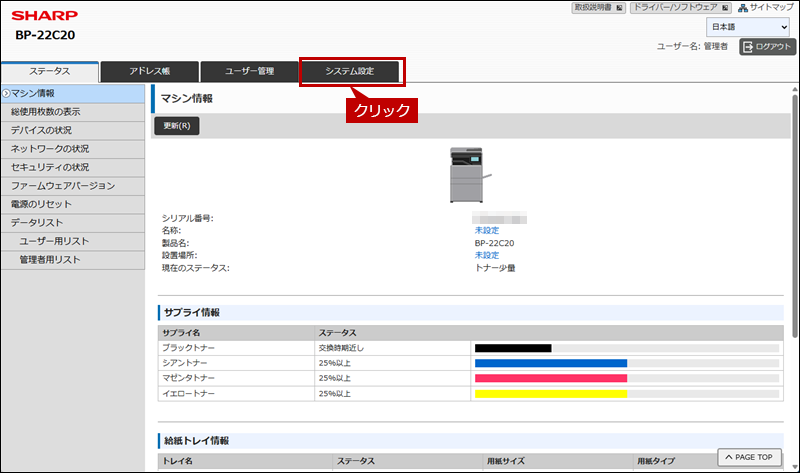
Task: Click the サプライ名 column header
Action: [x=181, y=333]
